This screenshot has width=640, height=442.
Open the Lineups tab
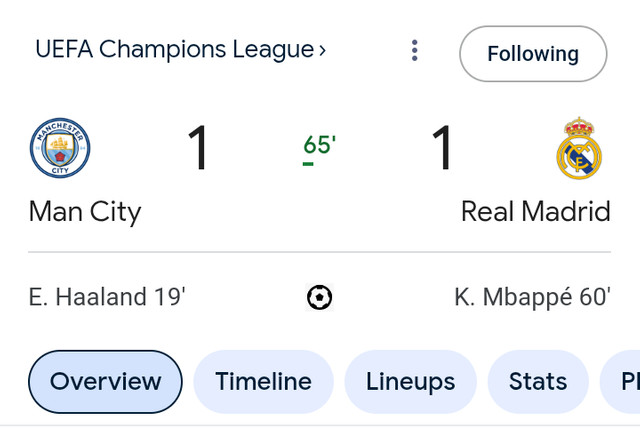(410, 382)
